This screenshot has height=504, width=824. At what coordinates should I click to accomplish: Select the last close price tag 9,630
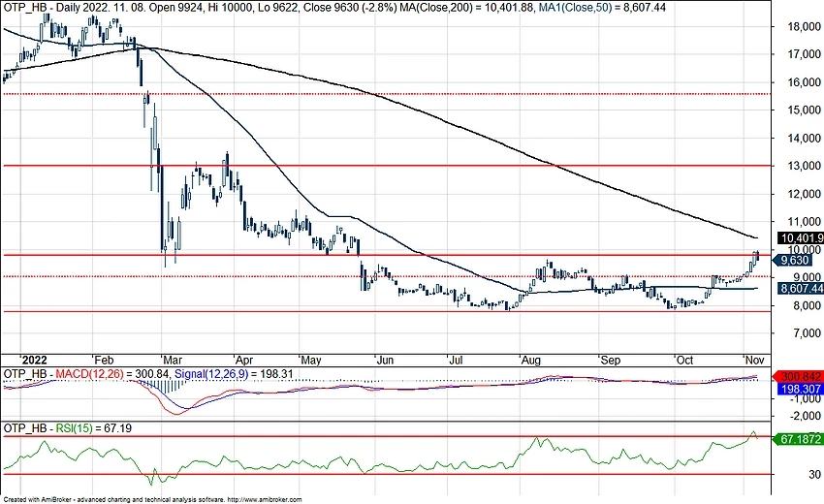[794, 260]
